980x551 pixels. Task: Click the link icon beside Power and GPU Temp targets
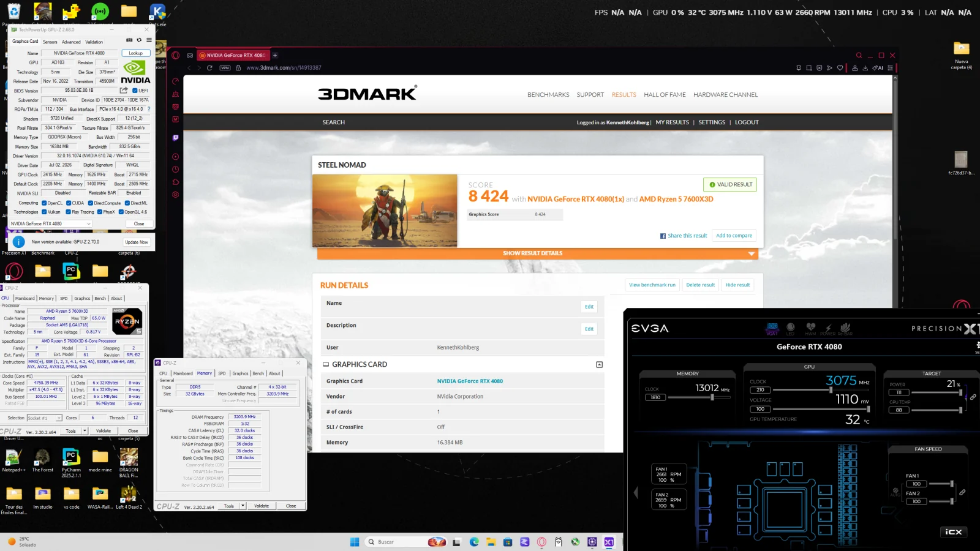click(x=973, y=397)
